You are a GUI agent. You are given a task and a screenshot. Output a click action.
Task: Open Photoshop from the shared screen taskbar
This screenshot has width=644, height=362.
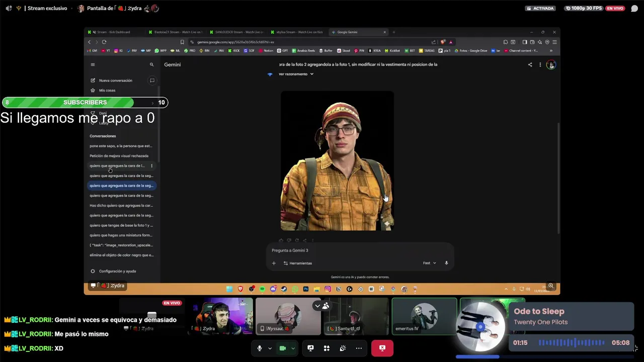click(x=305, y=289)
